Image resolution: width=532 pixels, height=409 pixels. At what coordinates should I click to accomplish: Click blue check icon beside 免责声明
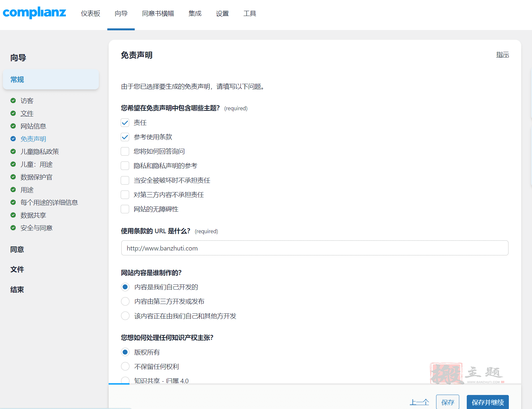coord(13,139)
